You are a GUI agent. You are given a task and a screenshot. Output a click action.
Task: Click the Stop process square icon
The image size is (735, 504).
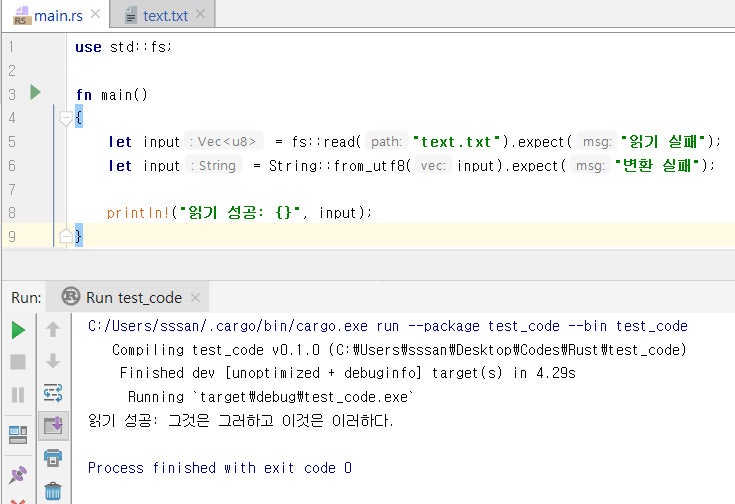18,362
